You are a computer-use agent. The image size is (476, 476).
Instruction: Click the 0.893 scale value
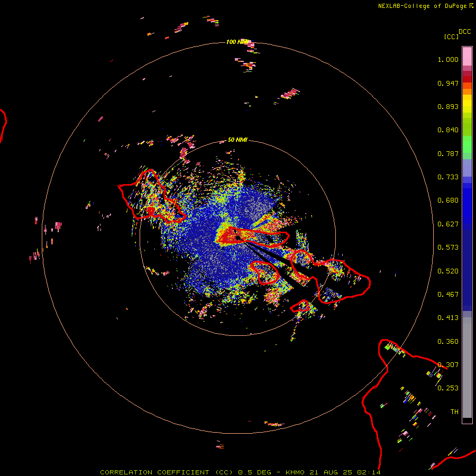[x=448, y=106]
